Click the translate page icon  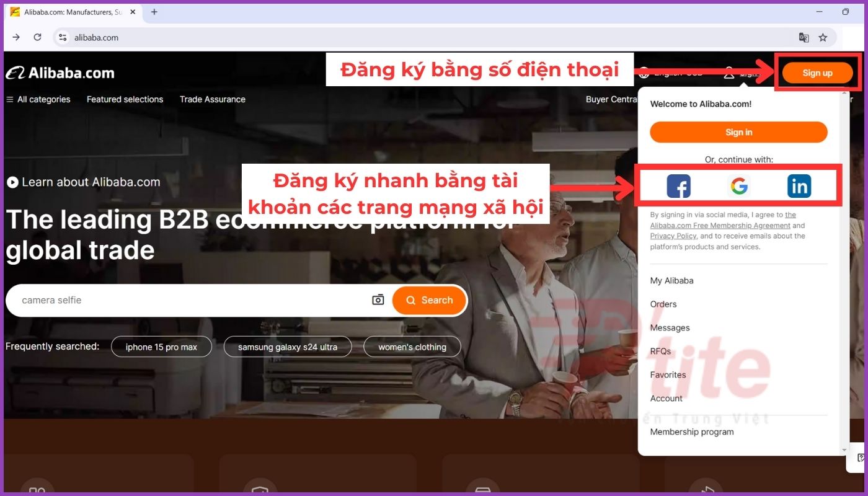tap(804, 37)
